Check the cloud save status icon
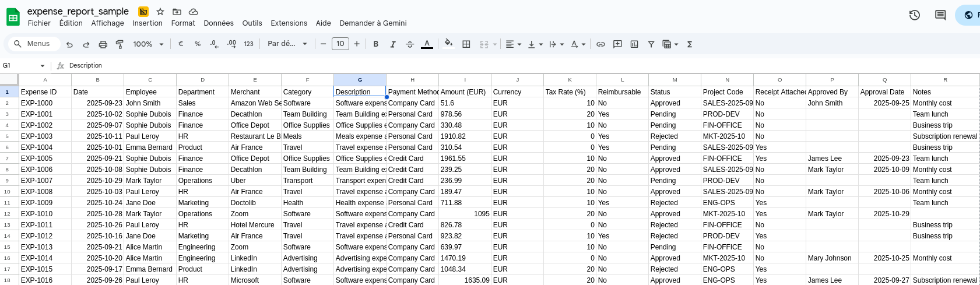The height and width of the screenshot is (285, 980). [x=194, y=12]
